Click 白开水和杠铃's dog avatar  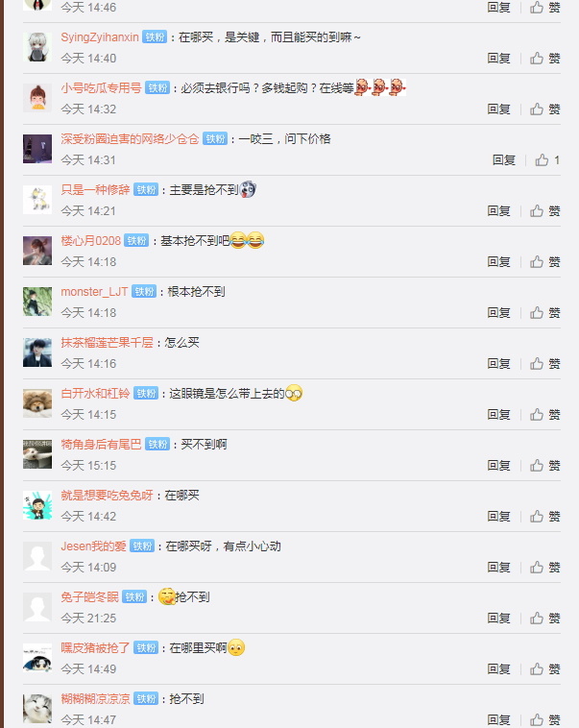(37, 403)
